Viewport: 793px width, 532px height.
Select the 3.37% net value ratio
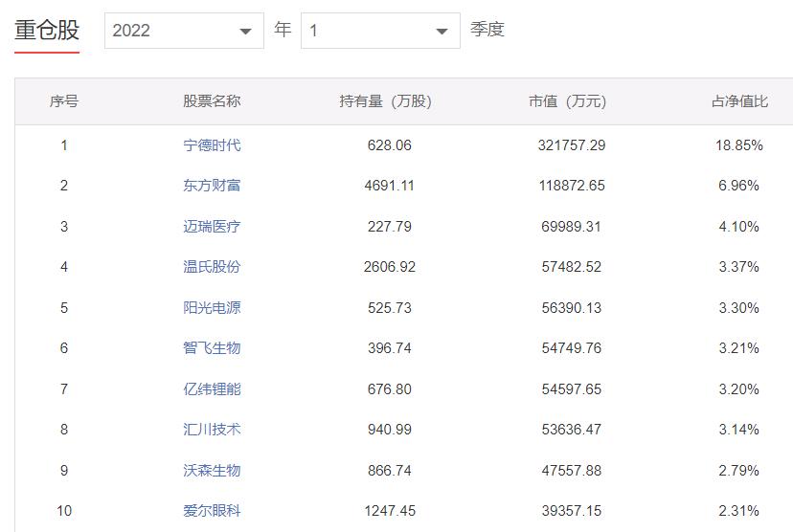click(x=738, y=267)
